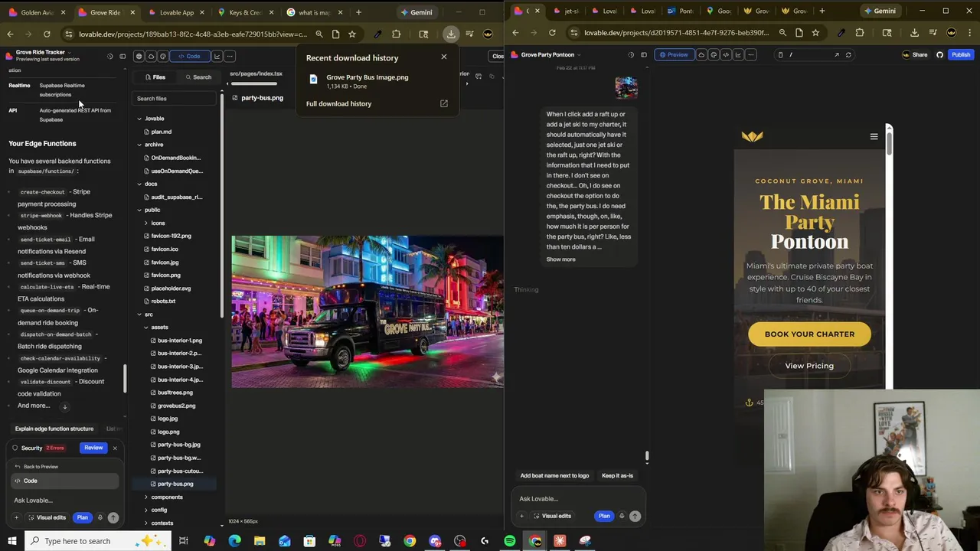Viewport: 980px width, 551px height.
Task: Switch to Files tab in code panel
Action: pos(154,77)
